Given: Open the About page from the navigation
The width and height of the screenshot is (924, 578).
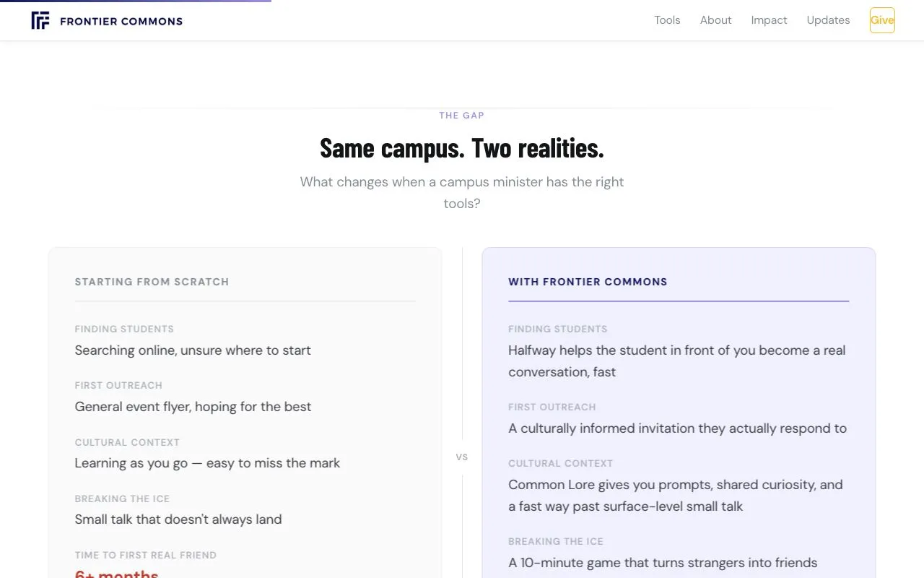Looking at the screenshot, I should (x=715, y=20).
